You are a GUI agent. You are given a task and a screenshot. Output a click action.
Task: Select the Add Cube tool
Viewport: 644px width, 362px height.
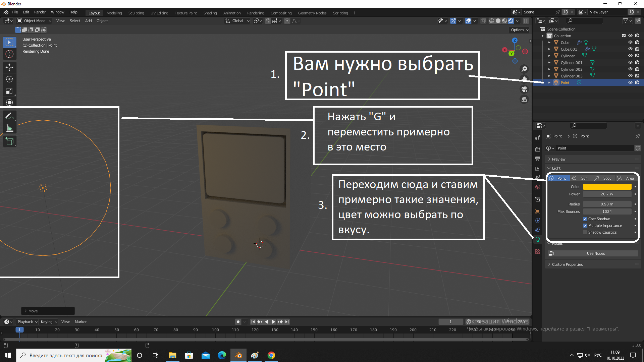[9, 141]
